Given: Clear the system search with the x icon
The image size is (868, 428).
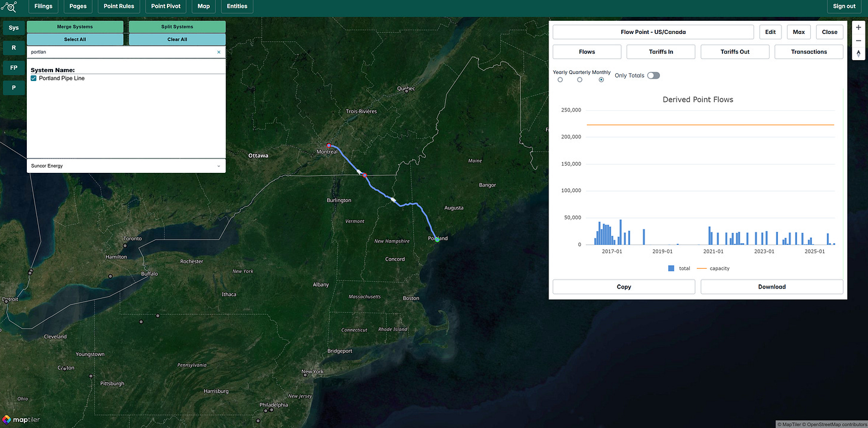Looking at the screenshot, I should [219, 52].
